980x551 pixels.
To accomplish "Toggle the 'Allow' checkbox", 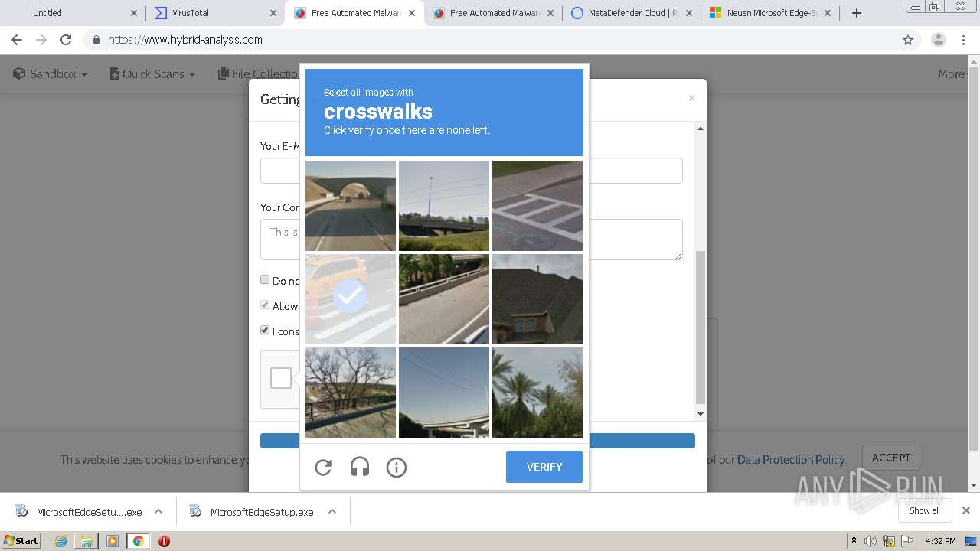I will pyautogui.click(x=265, y=305).
